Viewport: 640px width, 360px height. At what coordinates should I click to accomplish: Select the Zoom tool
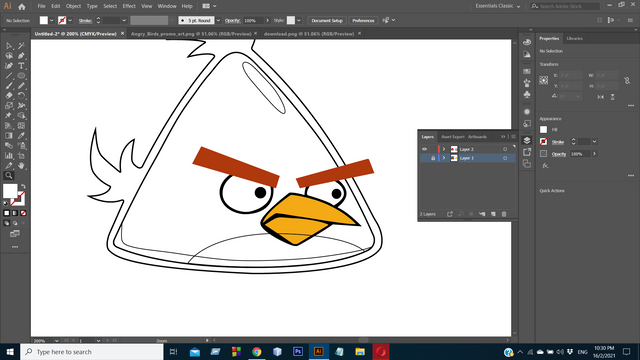click(9, 176)
